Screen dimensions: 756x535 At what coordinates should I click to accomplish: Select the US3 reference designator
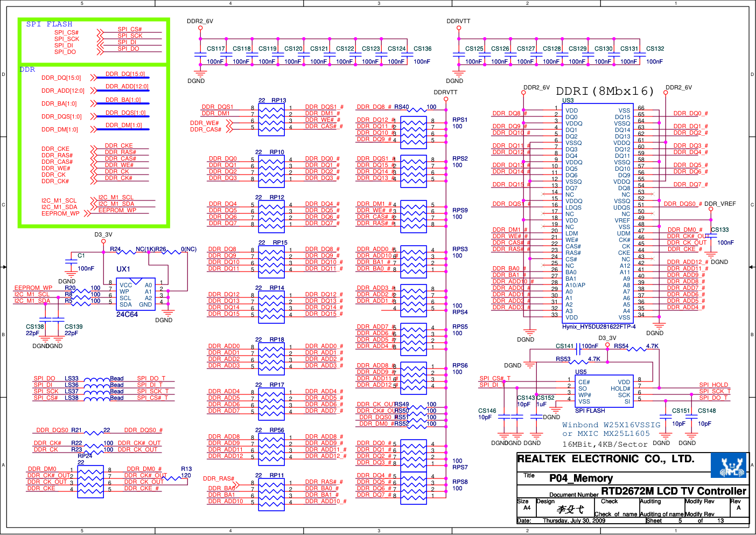[x=568, y=100]
